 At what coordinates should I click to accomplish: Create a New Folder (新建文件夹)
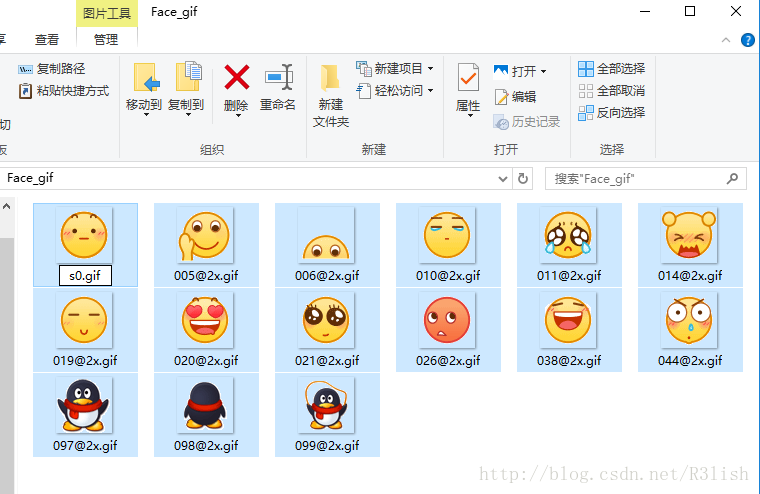coord(331,94)
